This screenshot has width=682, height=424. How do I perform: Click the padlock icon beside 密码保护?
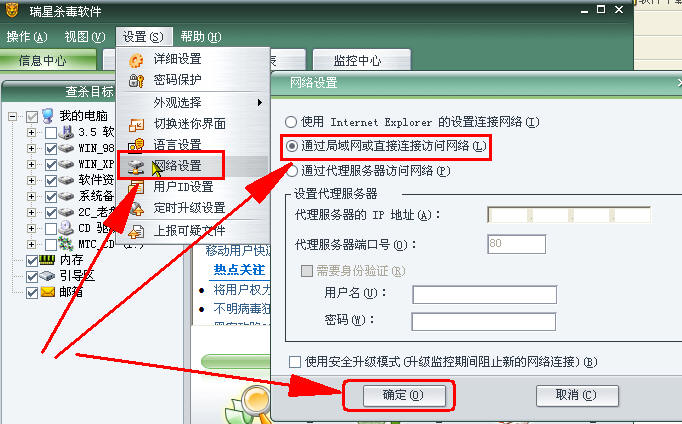click(136, 80)
